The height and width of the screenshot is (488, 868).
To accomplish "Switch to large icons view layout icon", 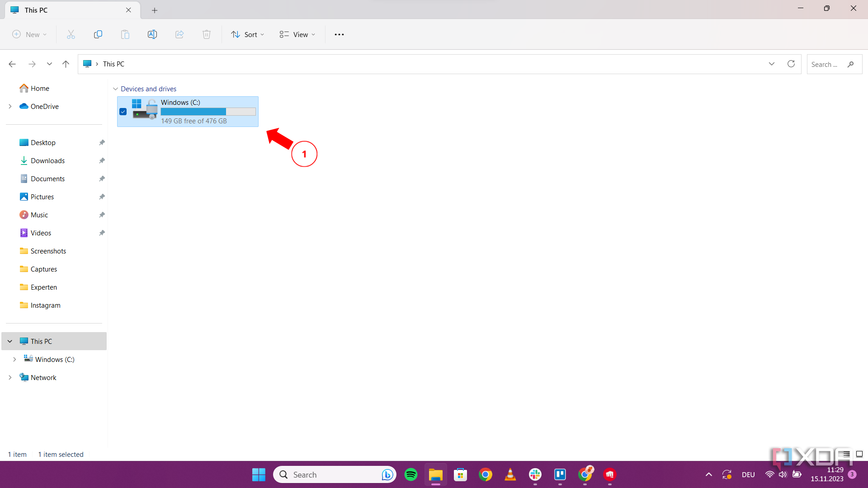I will (859, 454).
